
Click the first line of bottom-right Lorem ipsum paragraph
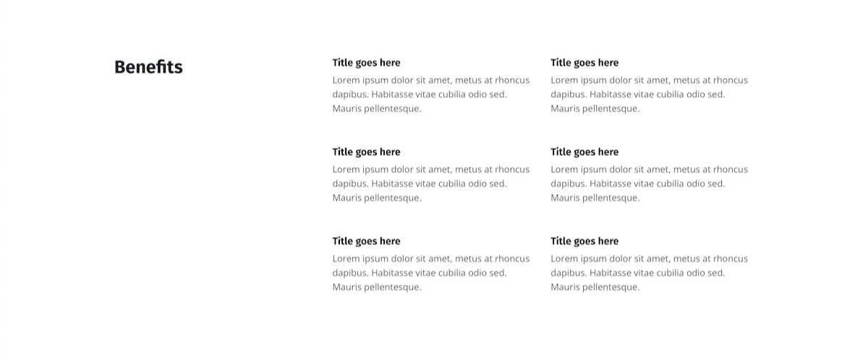coord(649,258)
